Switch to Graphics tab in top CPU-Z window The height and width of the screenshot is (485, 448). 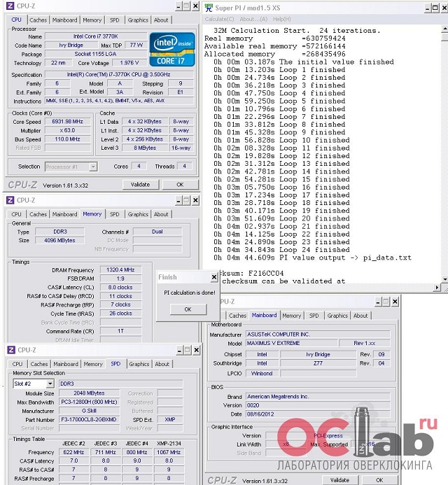tap(138, 20)
